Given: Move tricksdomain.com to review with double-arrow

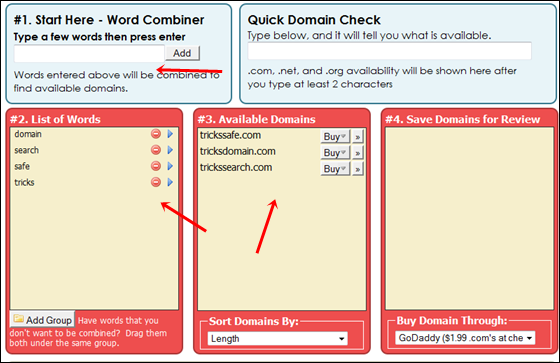Looking at the screenshot, I should 358,153.
